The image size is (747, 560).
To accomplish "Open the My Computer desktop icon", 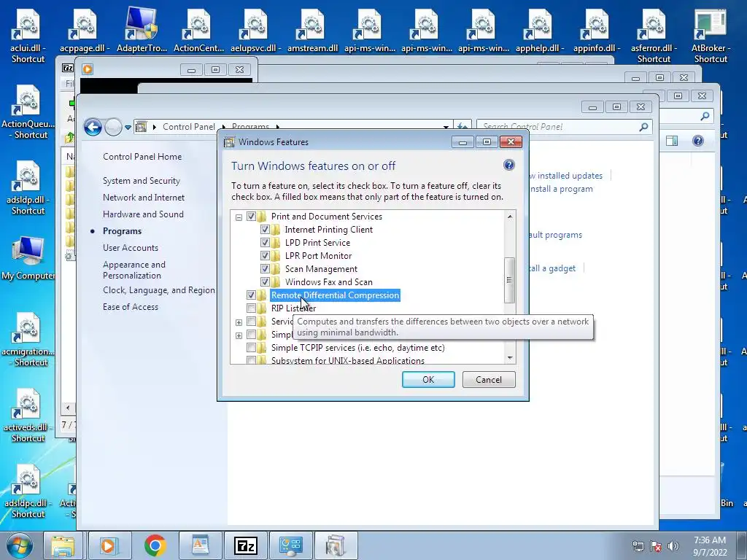I will coord(28,259).
